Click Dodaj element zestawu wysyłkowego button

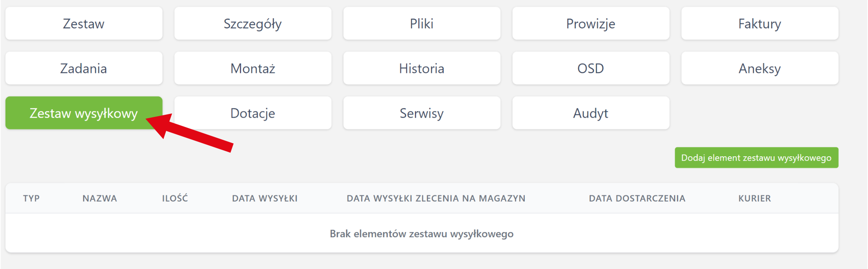pyautogui.click(x=756, y=158)
